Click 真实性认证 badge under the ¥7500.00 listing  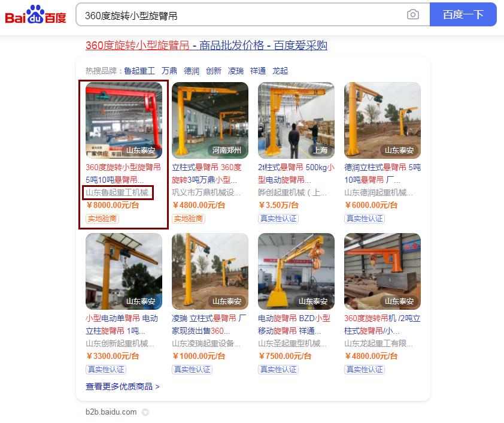point(278,370)
